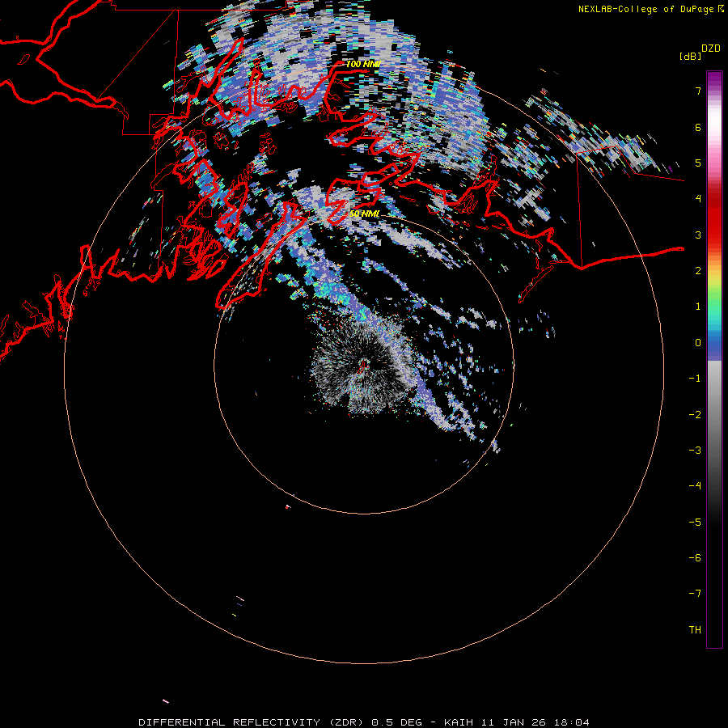Click the 0 value on color scale
The image size is (728, 728).
point(698,343)
